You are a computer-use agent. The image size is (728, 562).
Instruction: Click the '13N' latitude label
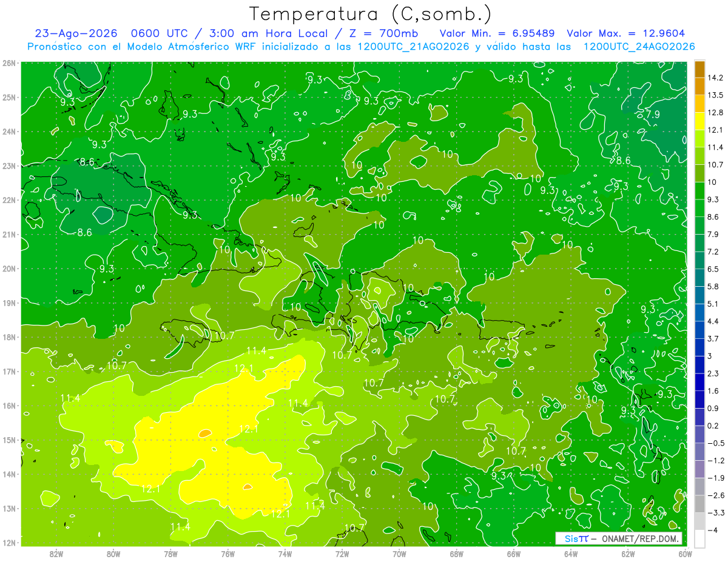[10, 509]
